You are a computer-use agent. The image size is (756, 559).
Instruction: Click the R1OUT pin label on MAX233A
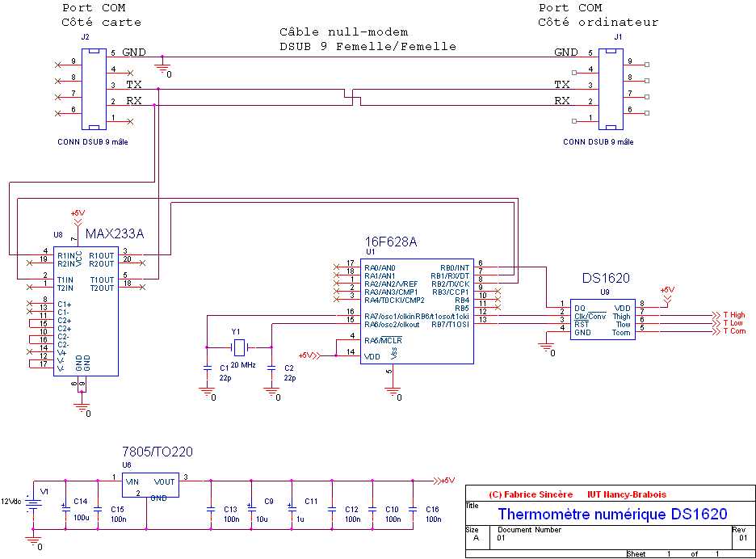tap(102, 255)
